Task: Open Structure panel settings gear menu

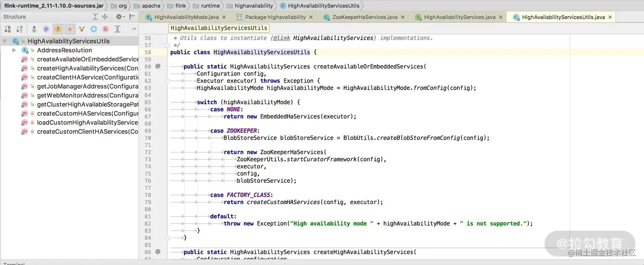Action: (119, 17)
